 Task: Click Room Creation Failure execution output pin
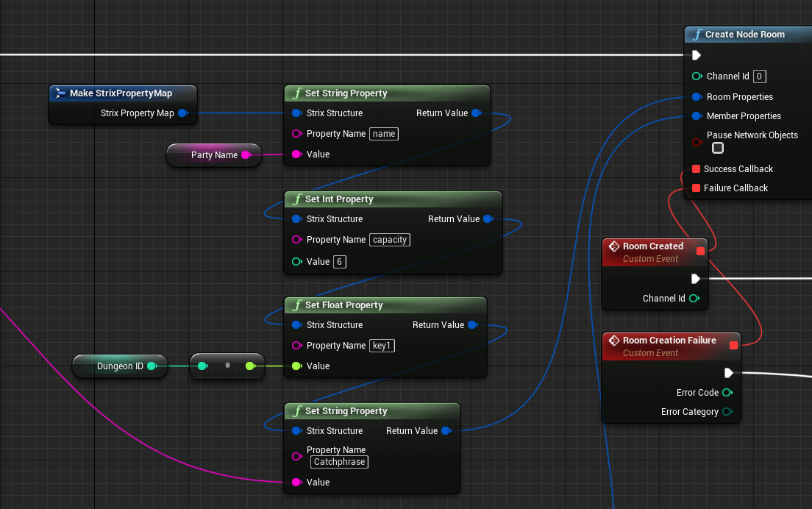click(x=729, y=373)
